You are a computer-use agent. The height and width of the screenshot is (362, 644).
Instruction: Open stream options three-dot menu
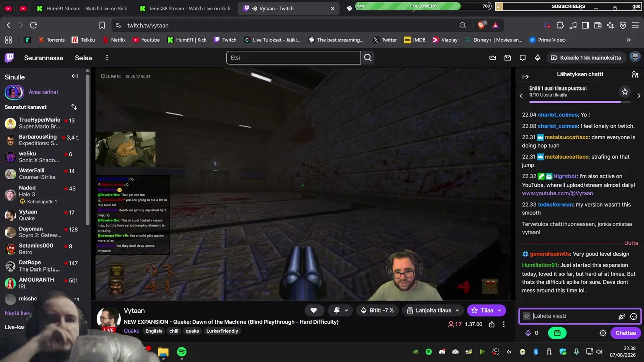(x=504, y=324)
